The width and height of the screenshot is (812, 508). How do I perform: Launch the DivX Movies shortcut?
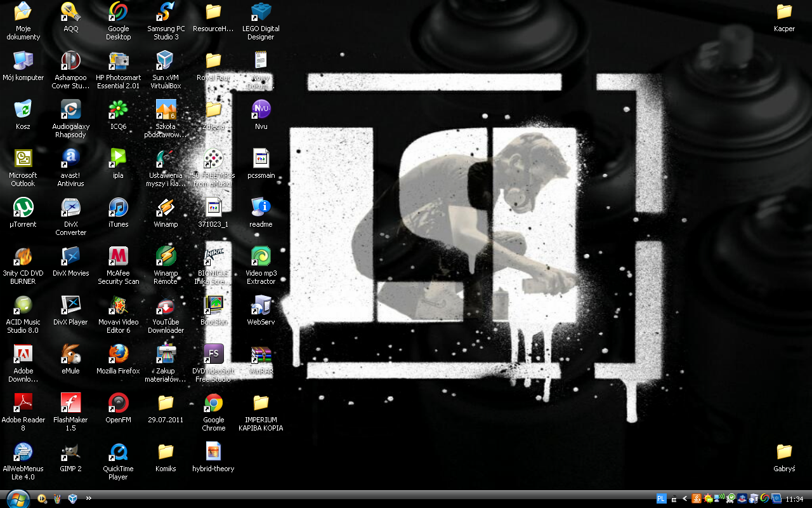pyautogui.click(x=70, y=262)
